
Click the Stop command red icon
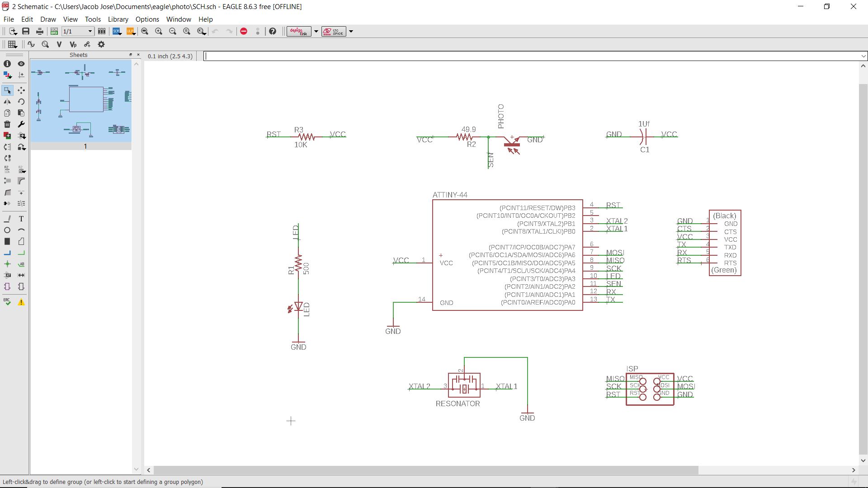244,31
